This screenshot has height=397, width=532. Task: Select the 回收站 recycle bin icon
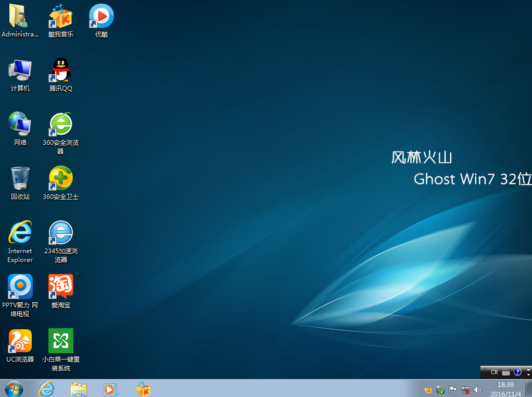click(x=20, y=183)
